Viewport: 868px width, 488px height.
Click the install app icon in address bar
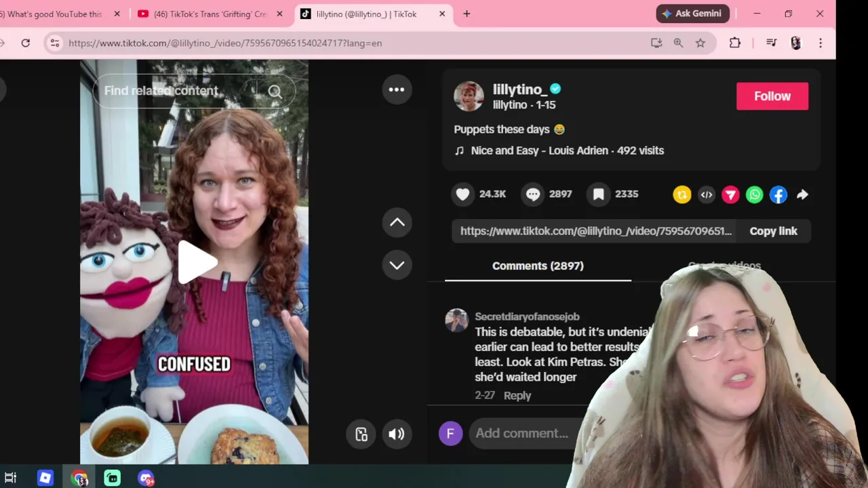656,43
